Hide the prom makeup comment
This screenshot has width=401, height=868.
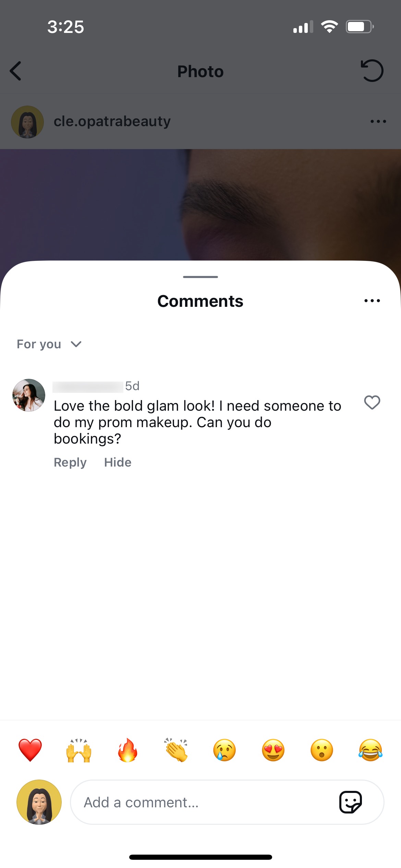click(118, 462)
